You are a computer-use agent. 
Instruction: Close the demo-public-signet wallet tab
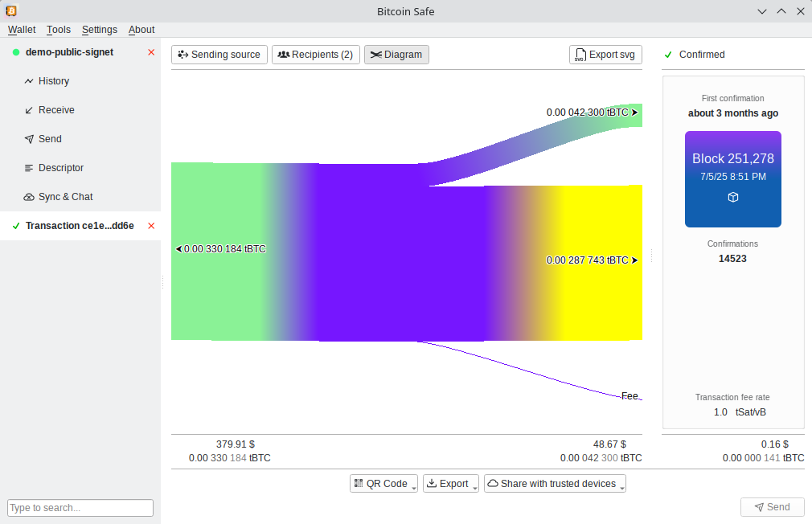151,52
